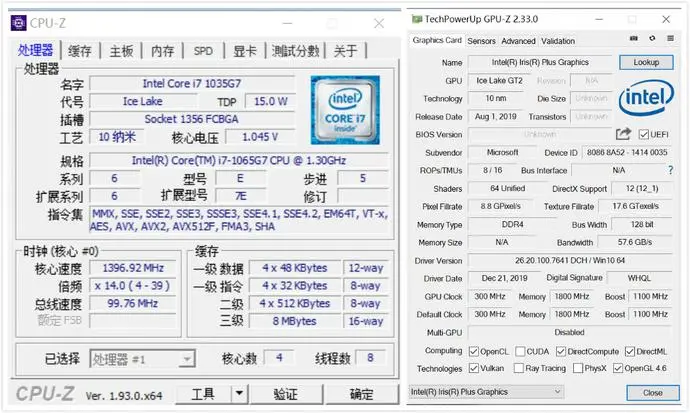The width and height of the screenshot is (690, 413).
Task: Click the 倍频 value x 14.0 (4 - 39)
Action: (133, 285)
